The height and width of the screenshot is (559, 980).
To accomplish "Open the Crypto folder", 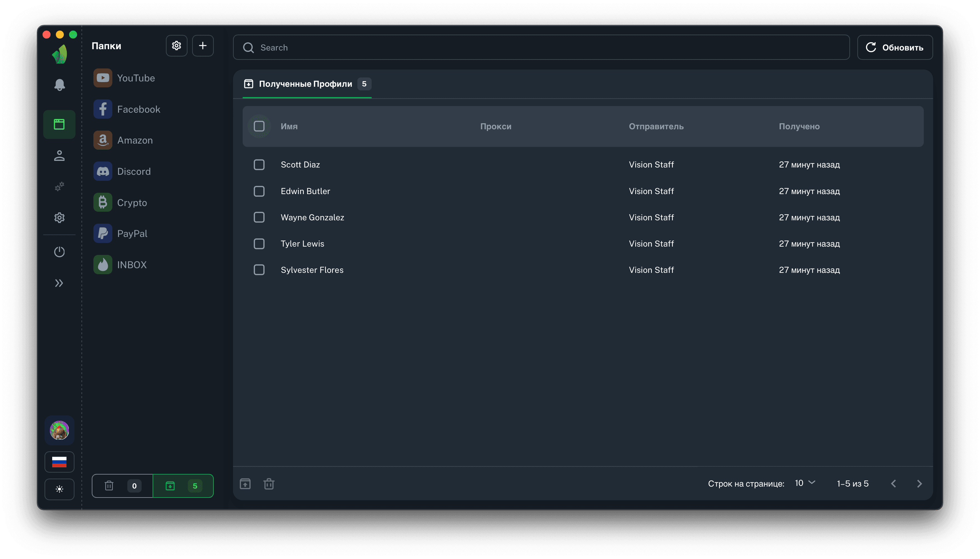I will coord(132,203).
